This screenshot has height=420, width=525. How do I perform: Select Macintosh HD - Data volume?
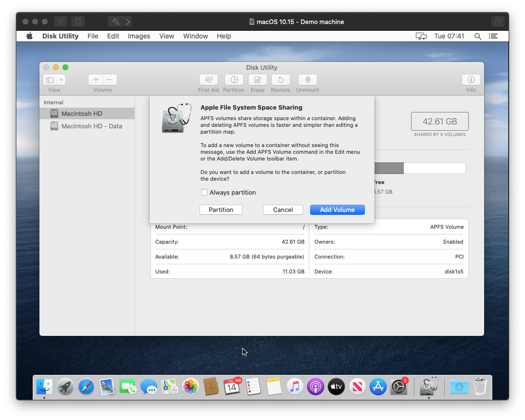tap(87, 126)
